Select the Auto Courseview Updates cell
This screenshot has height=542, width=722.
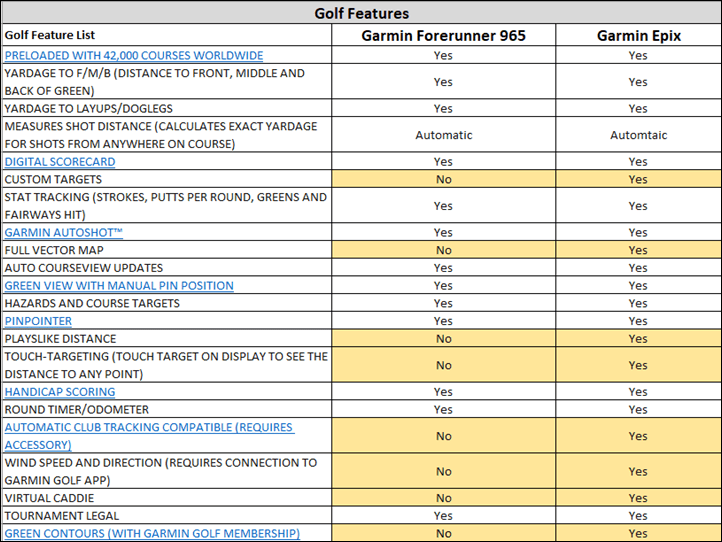[x=167, y=268]
